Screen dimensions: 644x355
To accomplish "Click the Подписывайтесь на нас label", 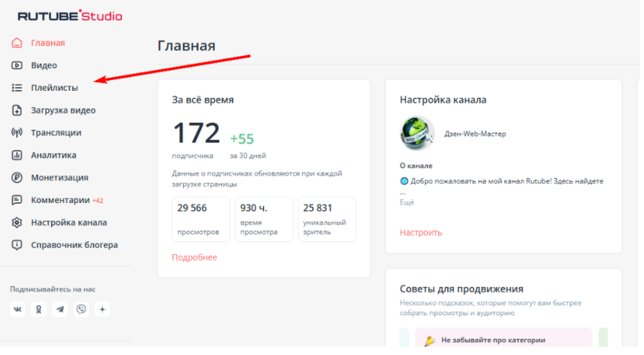I will (53, 289).
